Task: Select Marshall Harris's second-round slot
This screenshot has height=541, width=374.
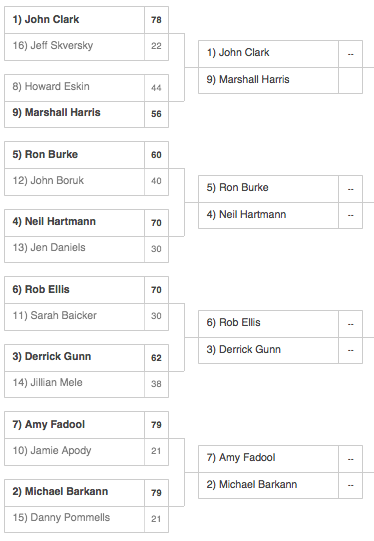Action: click(280, 80)
